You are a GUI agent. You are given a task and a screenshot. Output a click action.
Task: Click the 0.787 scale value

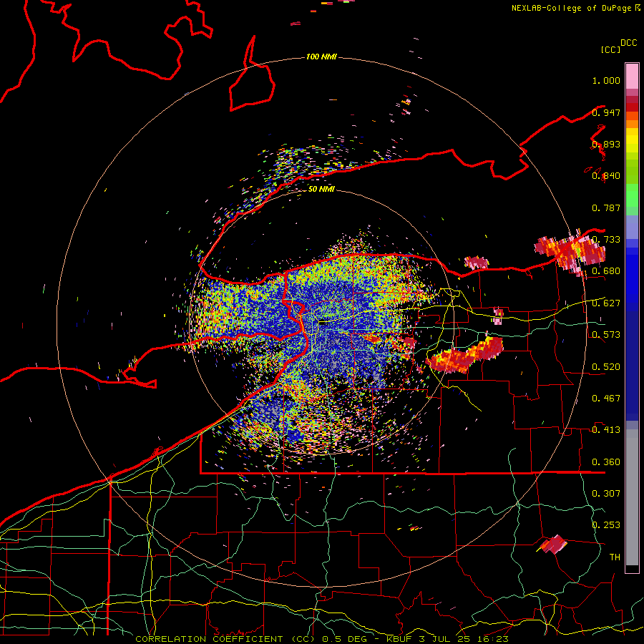pyautogui.click(x=606, y=208)
